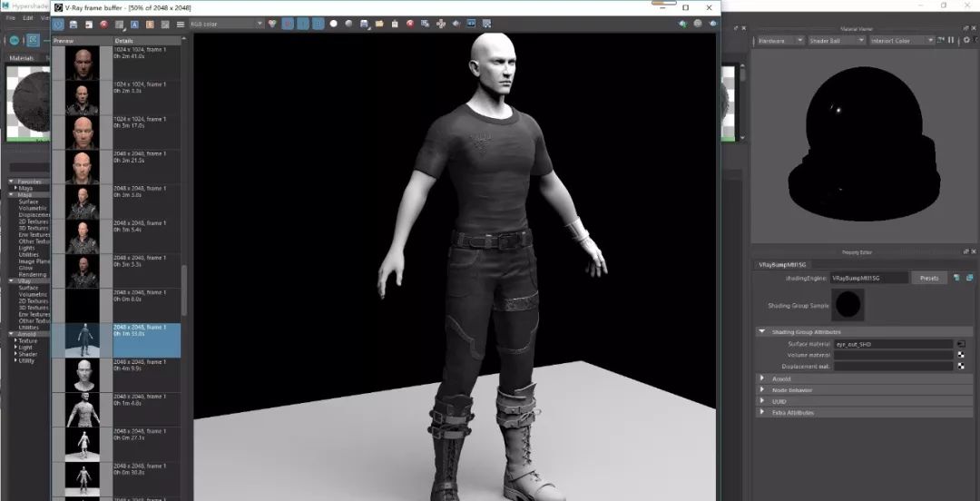Open the Edit menu in Hypershade
The height and width of the screenshot is (501, 980).
tap(28, 18)
